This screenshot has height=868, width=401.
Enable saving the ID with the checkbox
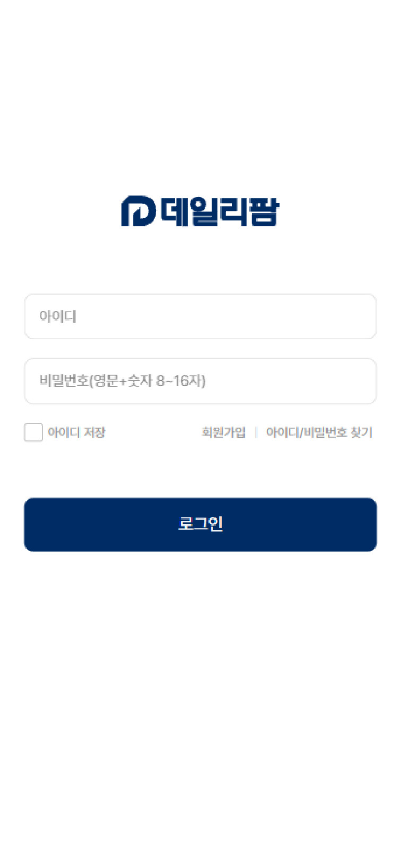[33, 432]
